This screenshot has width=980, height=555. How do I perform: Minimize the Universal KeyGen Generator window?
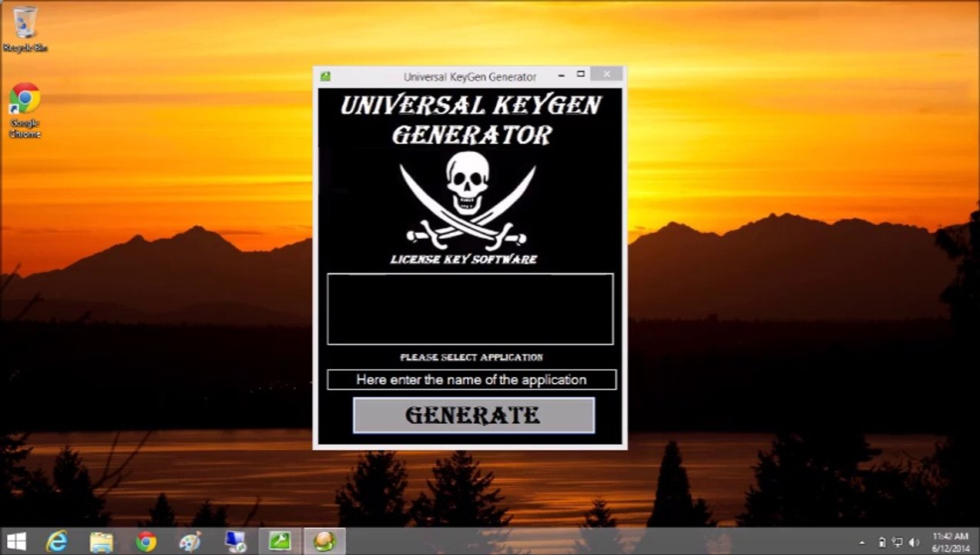(x=561, y=75)
